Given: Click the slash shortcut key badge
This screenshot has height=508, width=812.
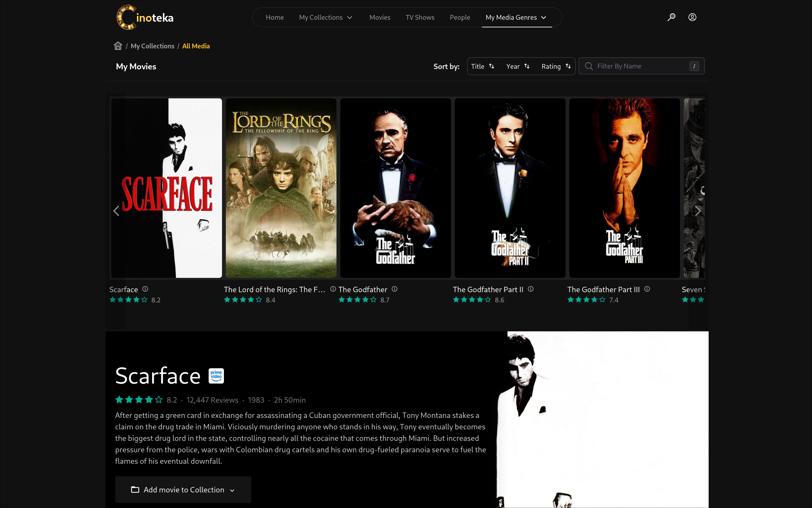Looking at the screenshot, I should pos(694,66).
